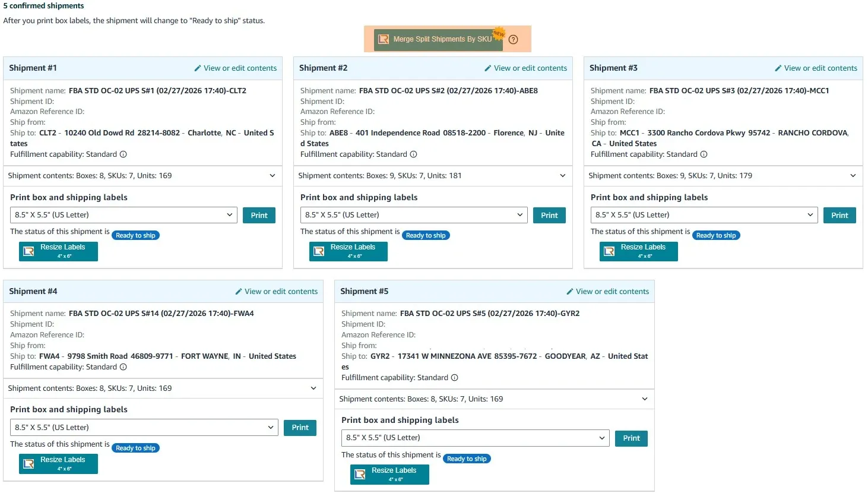Open label size dropdown for Shipment #2
This screenshot has height=493, width=868.
[x=414, y=215]
